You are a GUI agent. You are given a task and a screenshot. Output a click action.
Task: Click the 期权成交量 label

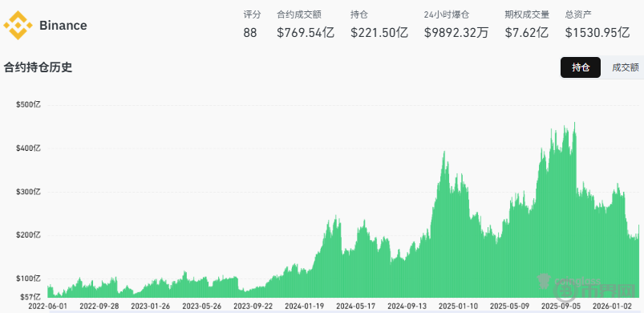pyautogui.click(x=527, y=14)
